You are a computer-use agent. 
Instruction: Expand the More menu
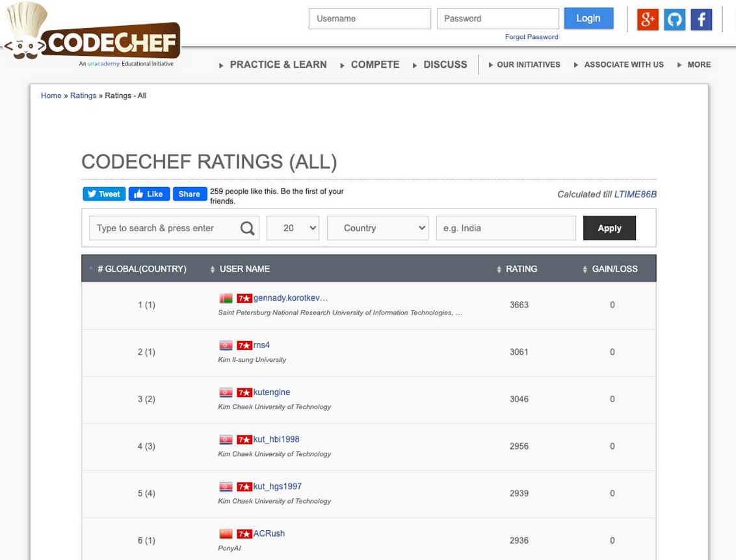694,65
